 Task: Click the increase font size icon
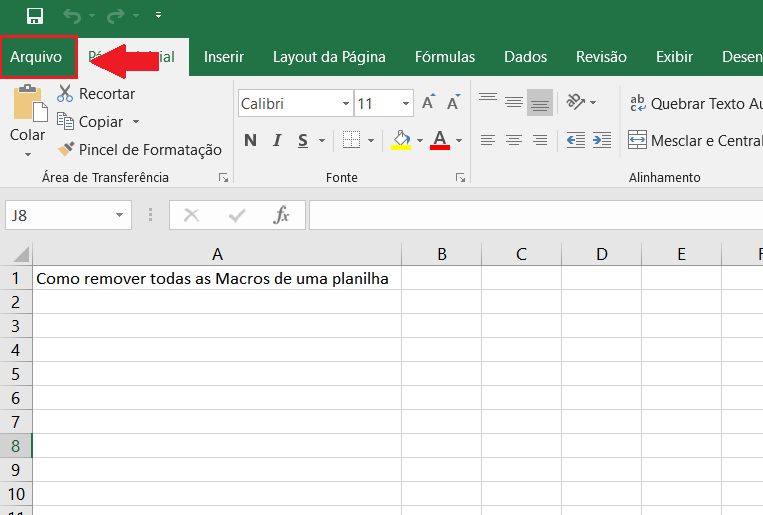pyautogui.click(x=428, y=103)
